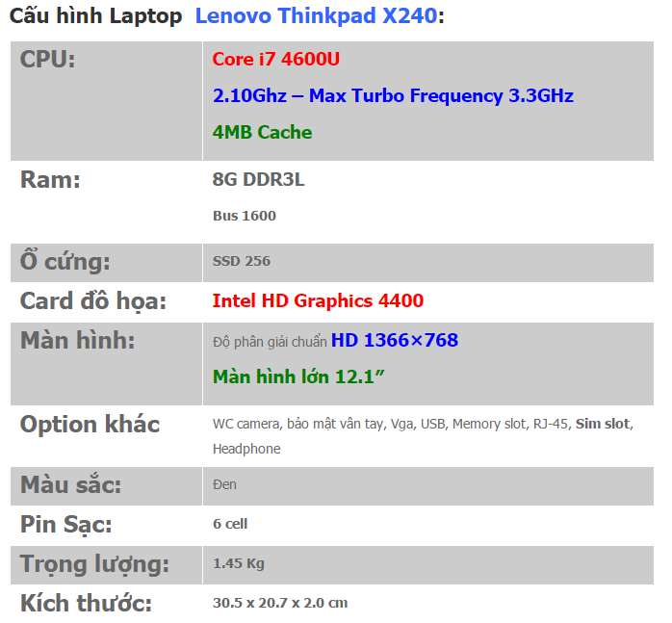Select the 'Card đồ họa' label
The width and height of the screenshot is (672, 623).
pos(93,300)
